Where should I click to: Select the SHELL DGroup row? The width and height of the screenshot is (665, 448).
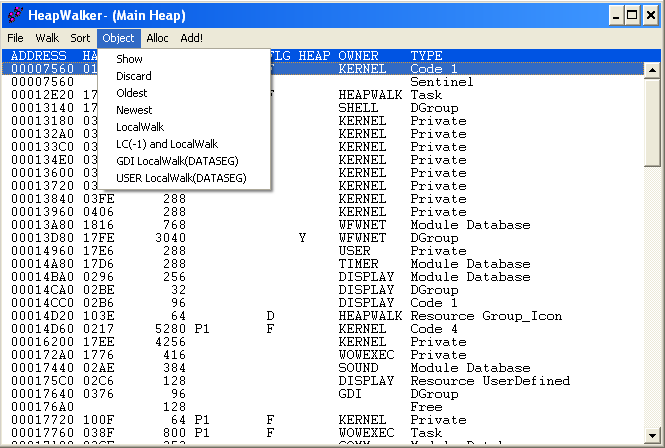(323, 108)
